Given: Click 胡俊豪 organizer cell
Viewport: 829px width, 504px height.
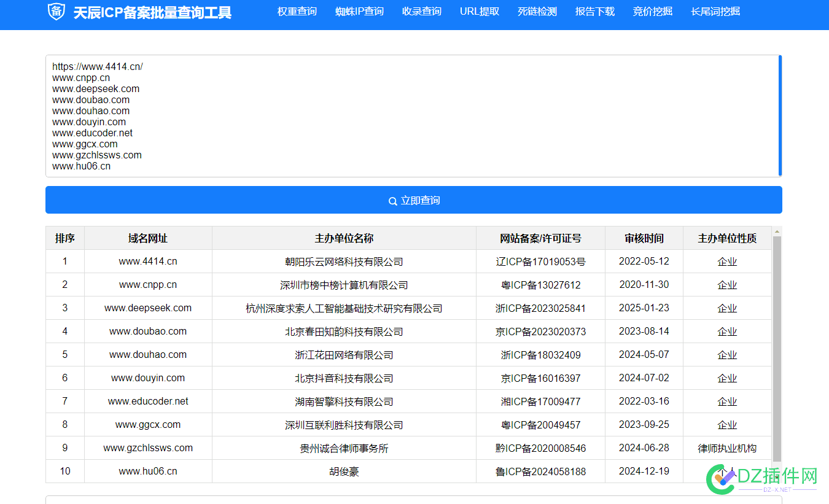Looking at the screenshot, I should (344, 471).
